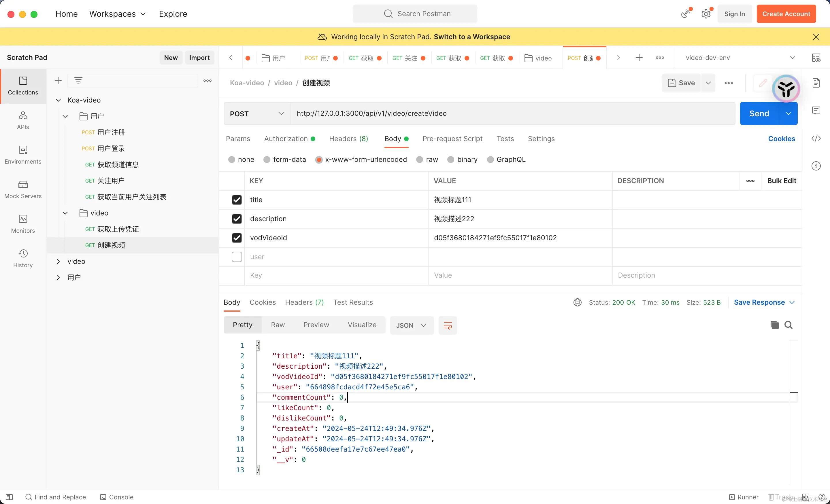Collapse the Koa-video collection
This screenshot has width=830, height=504.
tap(58, 100)
